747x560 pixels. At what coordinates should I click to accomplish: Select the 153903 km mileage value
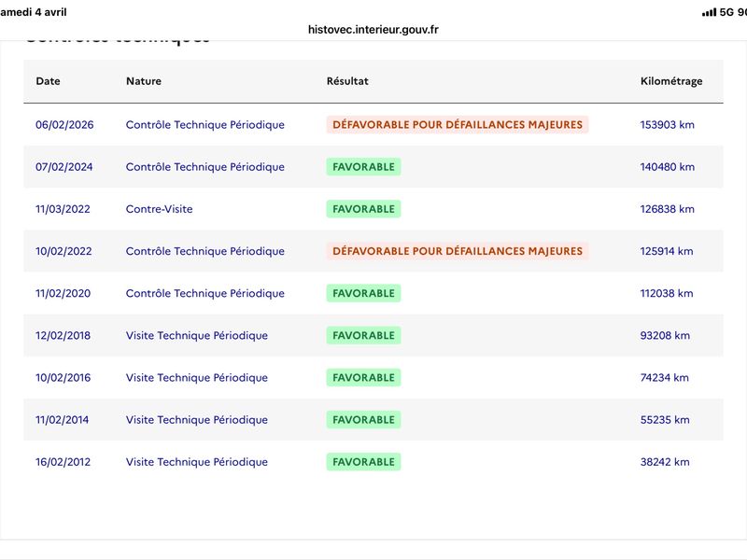tap(668, 125)
